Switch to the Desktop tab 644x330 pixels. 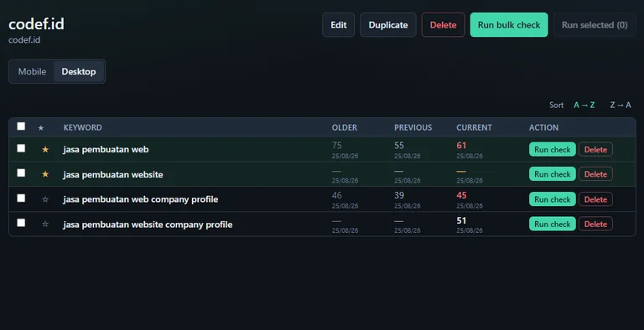(x=79, y=71)
